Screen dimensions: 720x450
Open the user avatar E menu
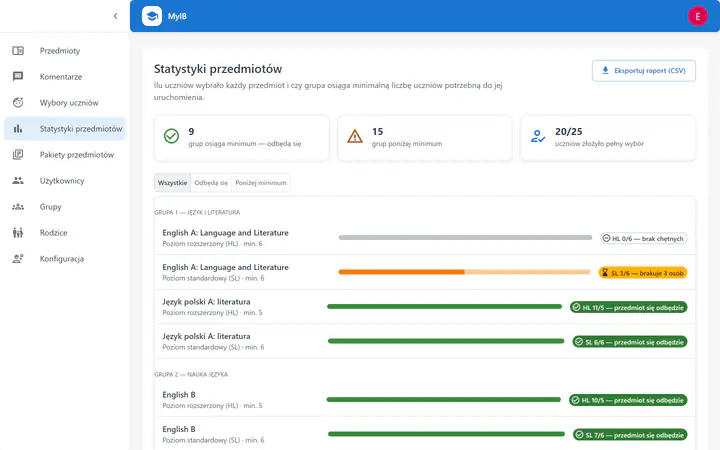[698, 17]
